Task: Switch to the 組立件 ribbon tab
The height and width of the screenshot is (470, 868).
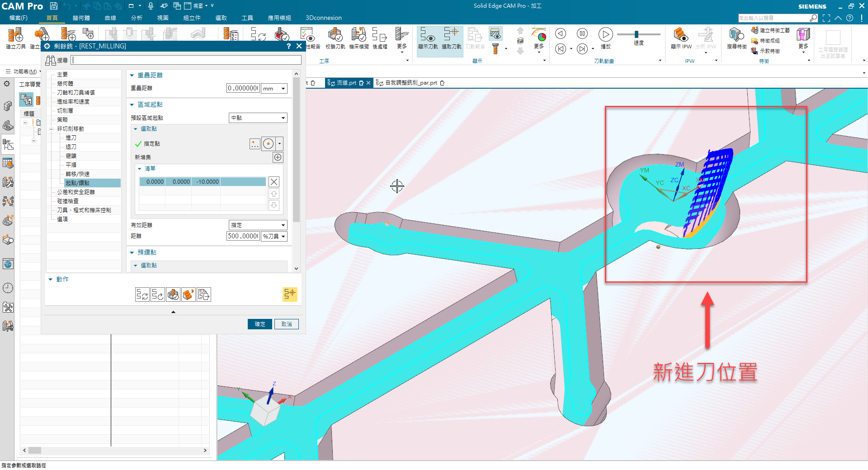Action: 192,18
